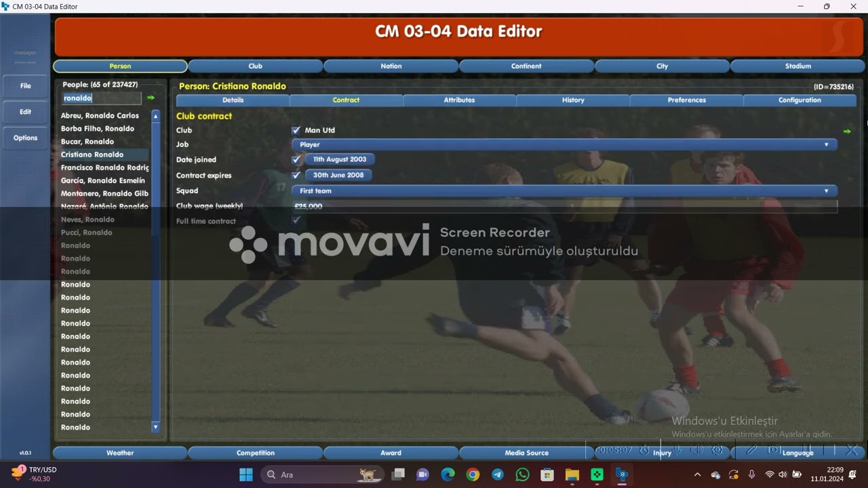Open Microsoft Store from the taskbar
The image size is (868, 488).
[x=547, y=474]
